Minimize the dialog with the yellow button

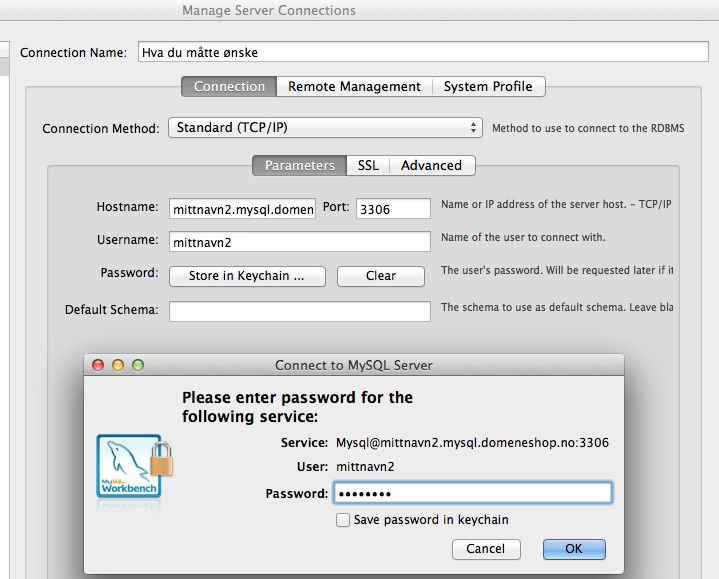[x=118, y=365]
